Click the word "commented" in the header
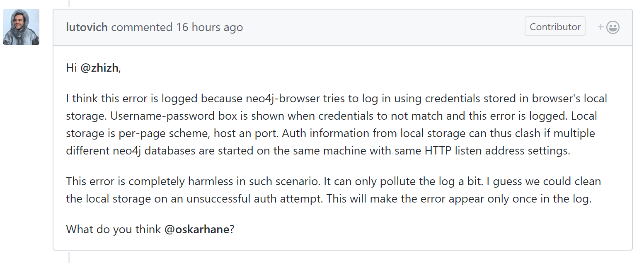 (142, 27)
